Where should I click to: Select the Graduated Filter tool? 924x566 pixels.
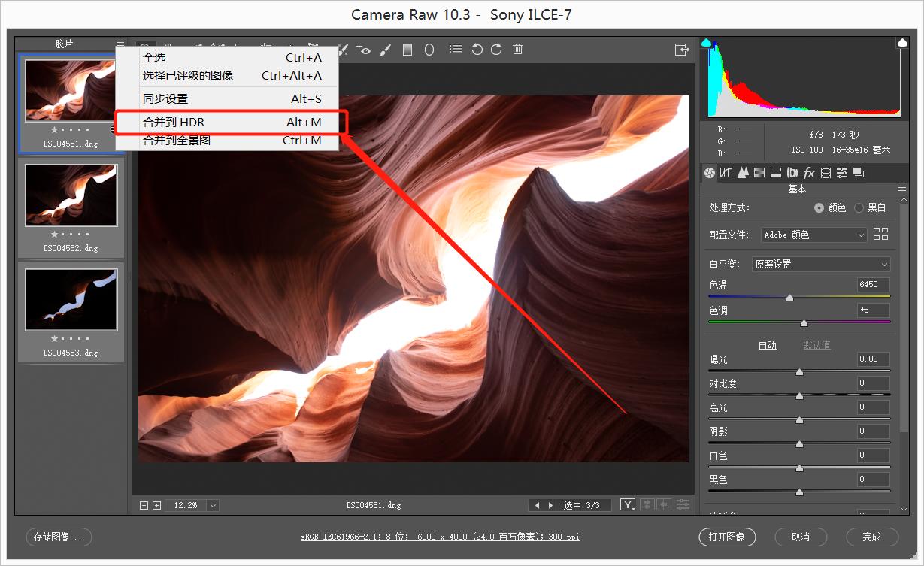[408, 50]
